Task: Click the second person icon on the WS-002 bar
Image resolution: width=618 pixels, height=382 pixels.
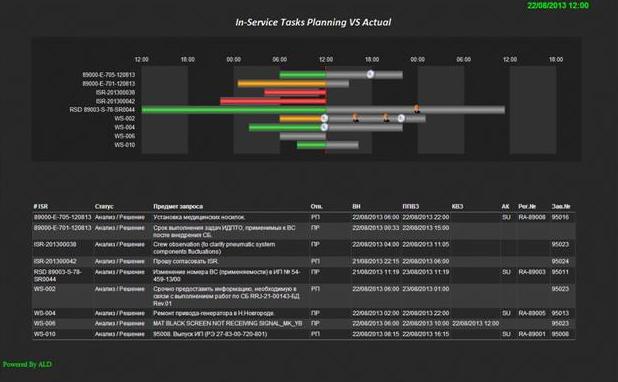Action: (386, 118)
